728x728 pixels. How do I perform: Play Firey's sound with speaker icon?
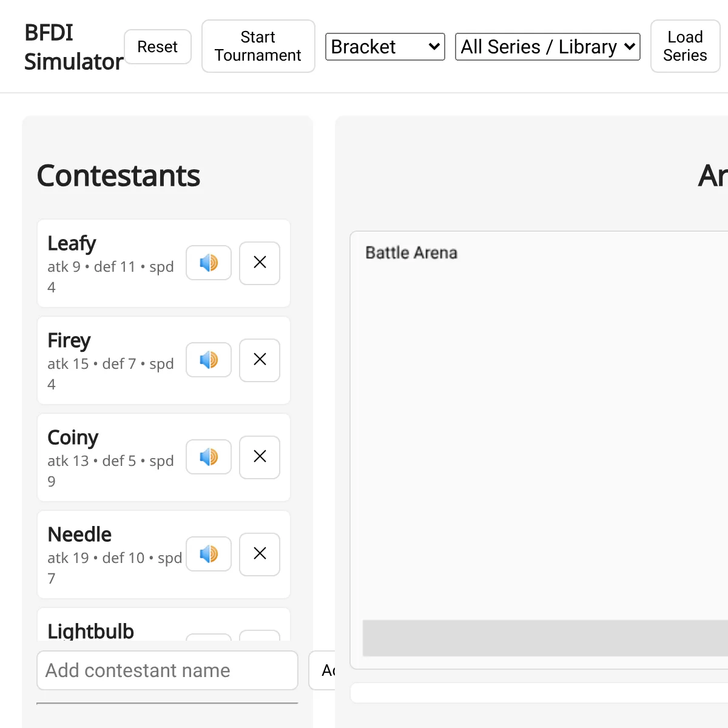(x=209, y=360)
